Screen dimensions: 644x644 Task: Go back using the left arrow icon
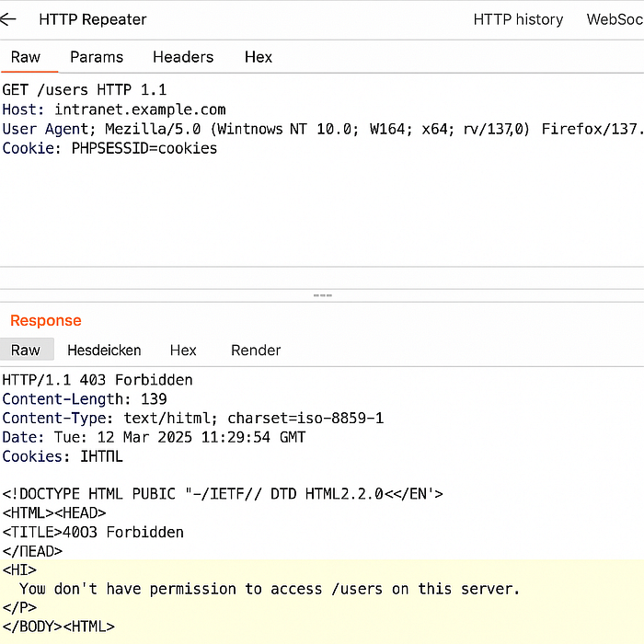7,19
